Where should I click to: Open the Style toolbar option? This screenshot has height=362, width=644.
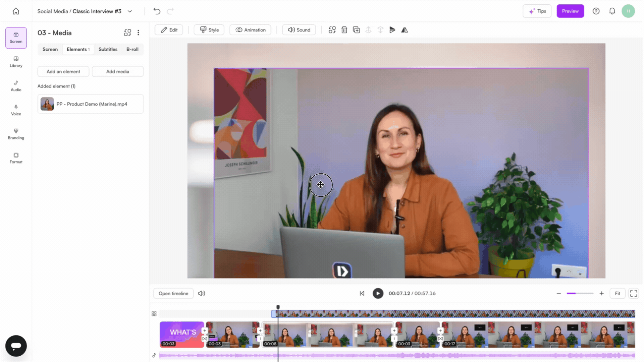point(209,30)
